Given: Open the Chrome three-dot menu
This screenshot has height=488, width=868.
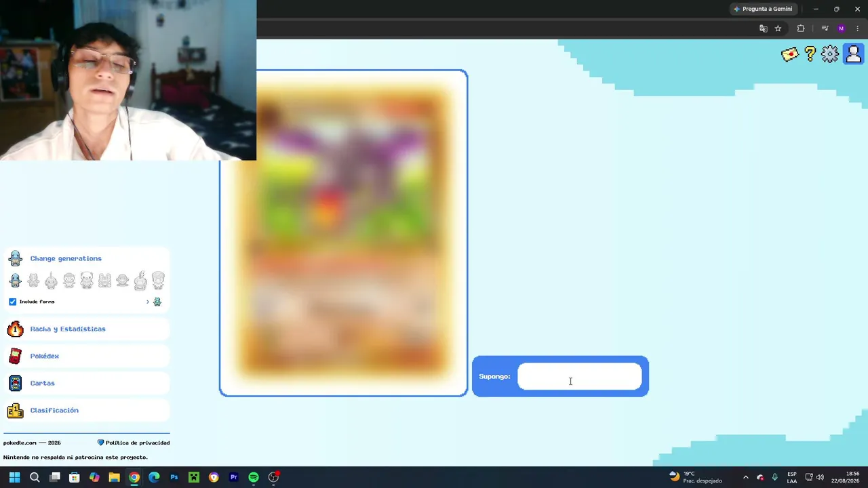Looking at the screenshot, I should [857, 28].
